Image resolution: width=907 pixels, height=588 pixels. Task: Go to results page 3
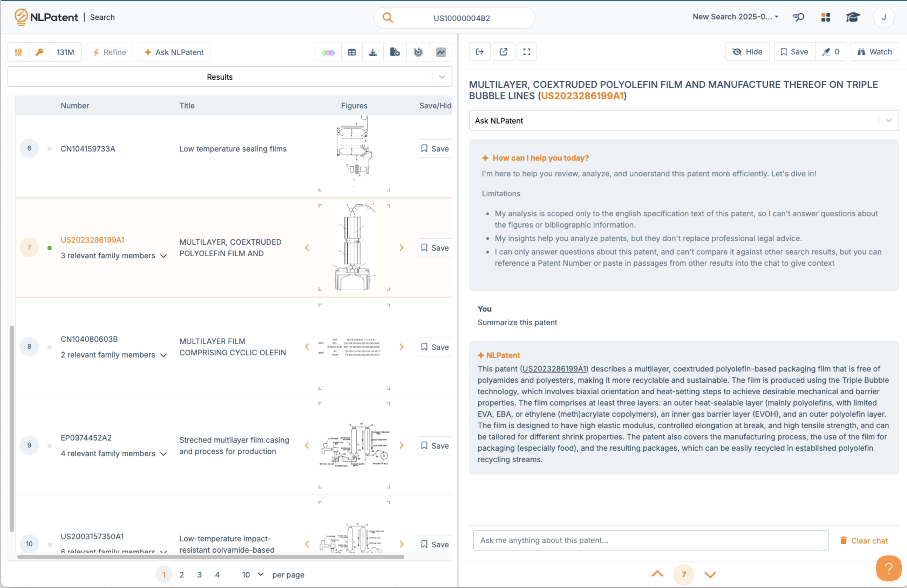pos(199,574)
